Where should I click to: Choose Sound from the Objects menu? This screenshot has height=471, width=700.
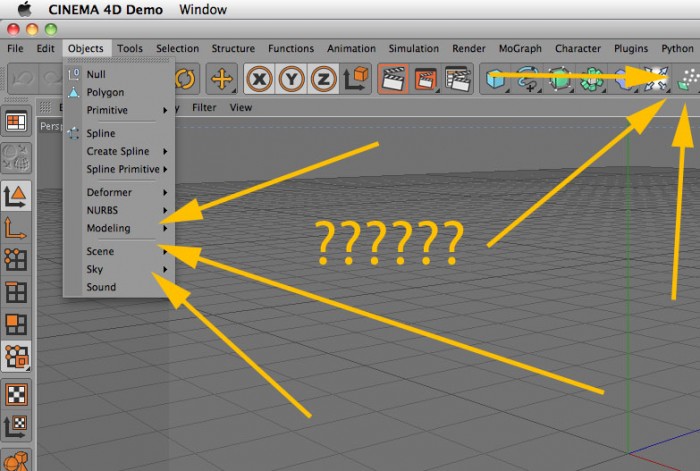coord(119,287)
